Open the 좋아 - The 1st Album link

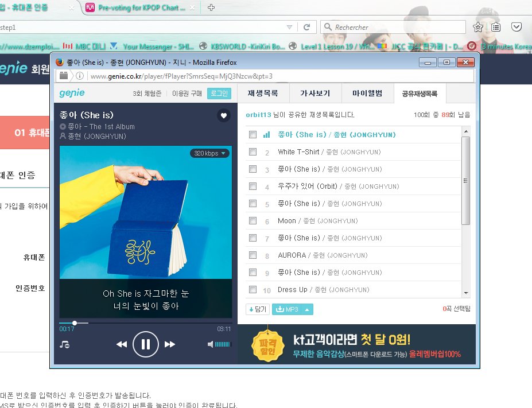point(101,126)
